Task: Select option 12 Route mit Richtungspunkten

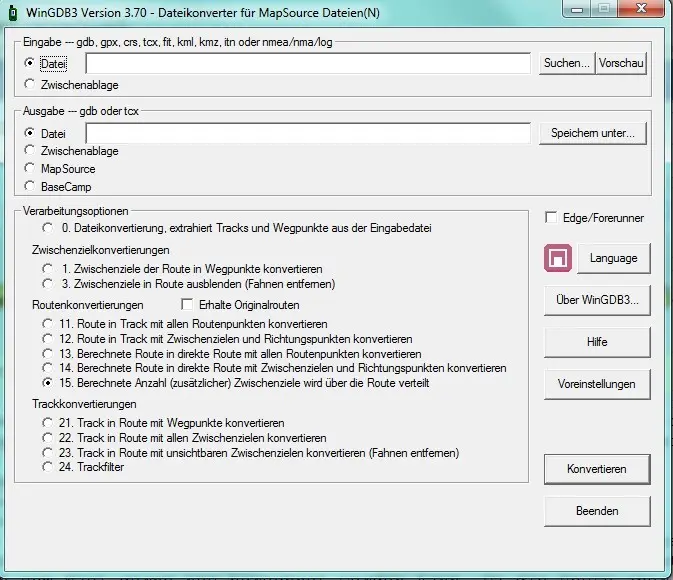Action: pos(47,339)
